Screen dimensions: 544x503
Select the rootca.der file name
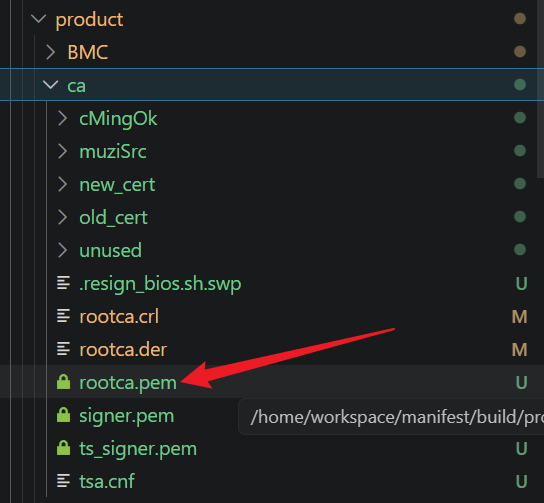pos(123,349)
